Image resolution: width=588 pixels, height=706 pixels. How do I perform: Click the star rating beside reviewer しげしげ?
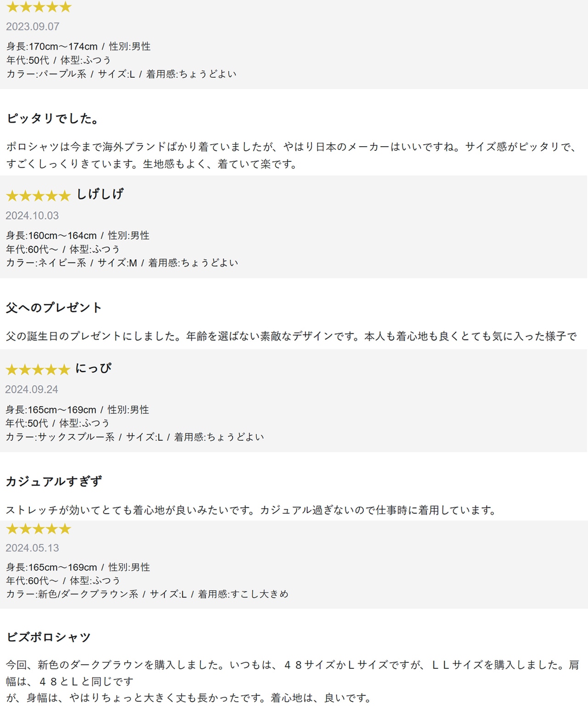38,196
